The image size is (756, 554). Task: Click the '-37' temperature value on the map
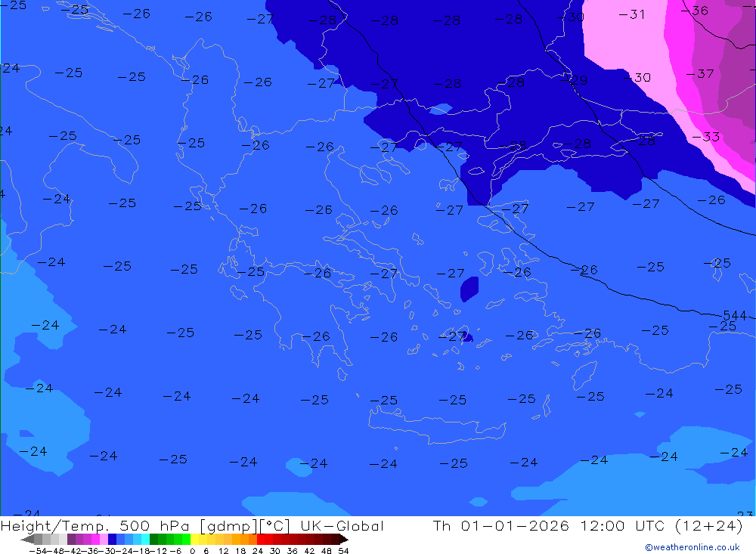coord(700,74)
